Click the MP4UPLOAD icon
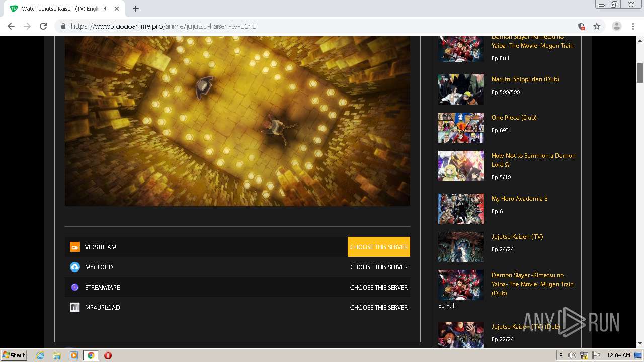The height and width of the screenshot is (362, 644). coord(75,307)
